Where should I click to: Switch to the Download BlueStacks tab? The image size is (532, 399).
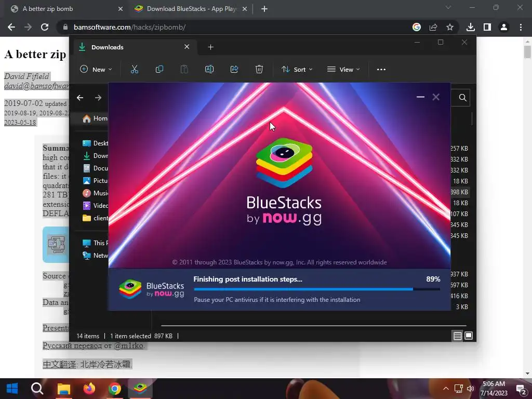point(190,9)
